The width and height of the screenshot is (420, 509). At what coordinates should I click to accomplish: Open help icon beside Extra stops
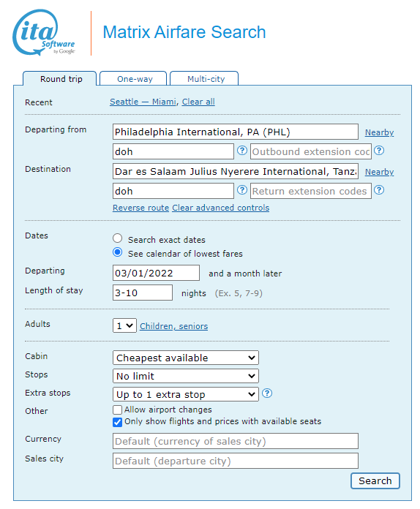click(x=267, y=393)
